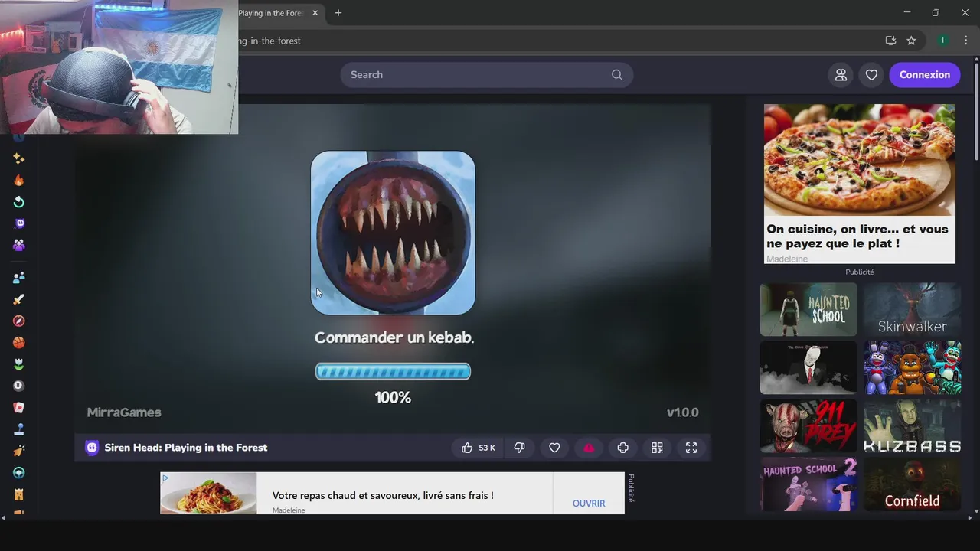The height and width of the screenshot is (551, 980).
Task: Click the loading progress bar
Action: point(393,371)
